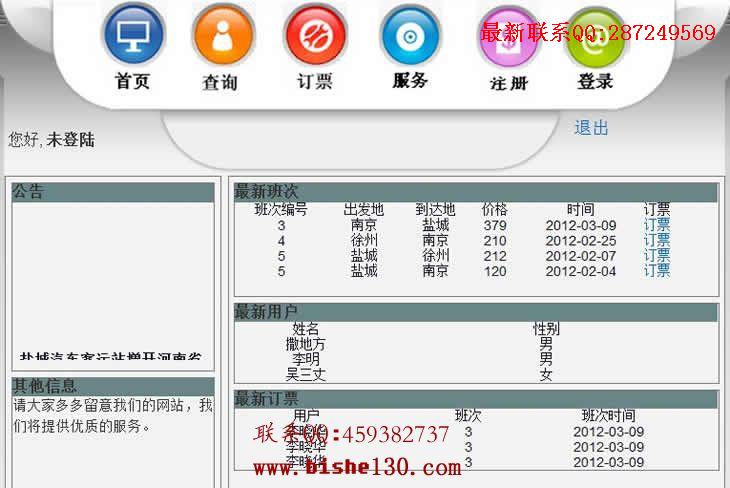Click the price 212 cell

(x=494, y=256)
